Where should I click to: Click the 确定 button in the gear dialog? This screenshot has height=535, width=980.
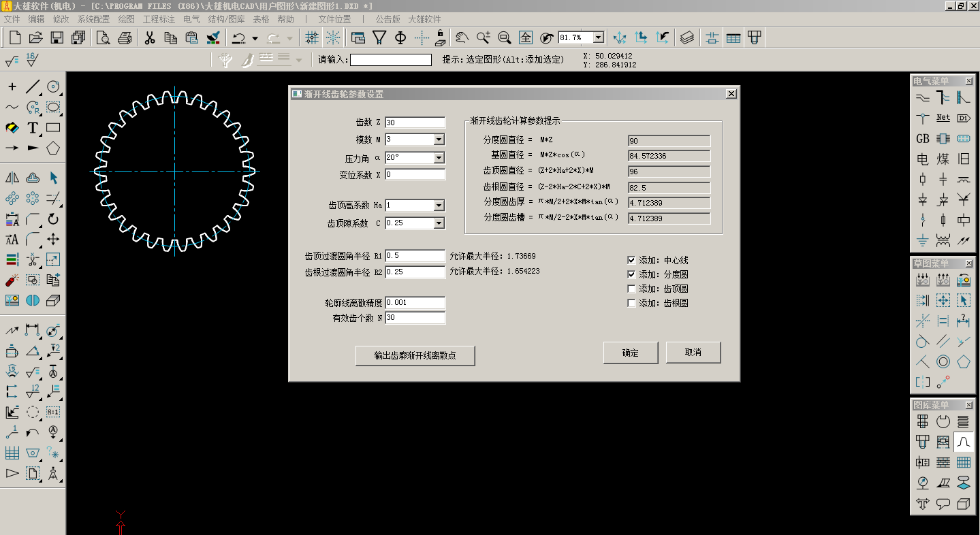[x=630, y=353]
